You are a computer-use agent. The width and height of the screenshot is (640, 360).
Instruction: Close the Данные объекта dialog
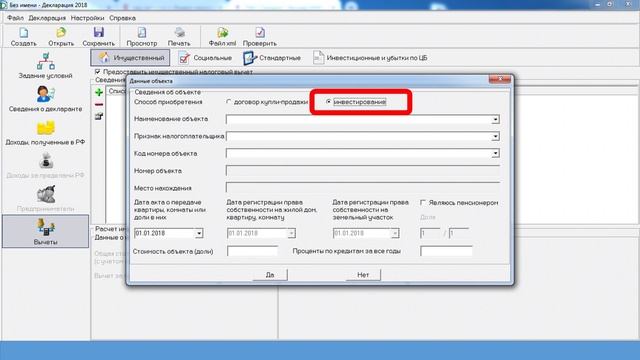click(500, 79)
